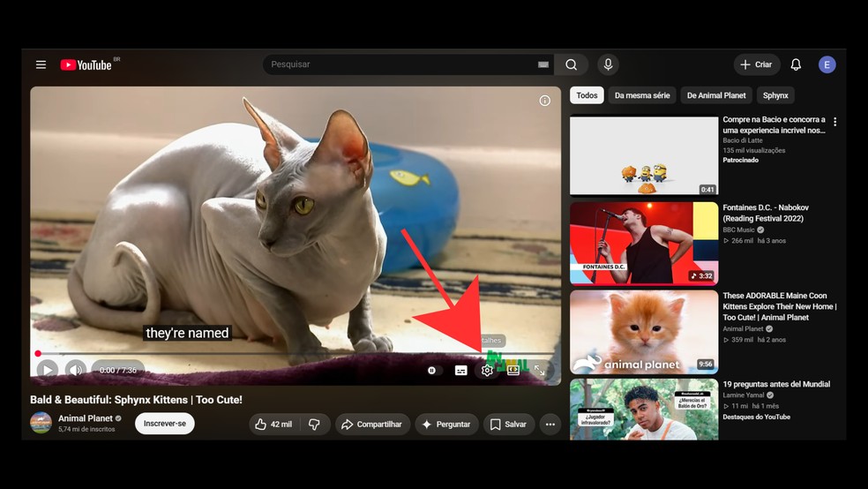This screenshot has width=868, height=489.
Task: Dislike the video
Action: tap(314, 425)
